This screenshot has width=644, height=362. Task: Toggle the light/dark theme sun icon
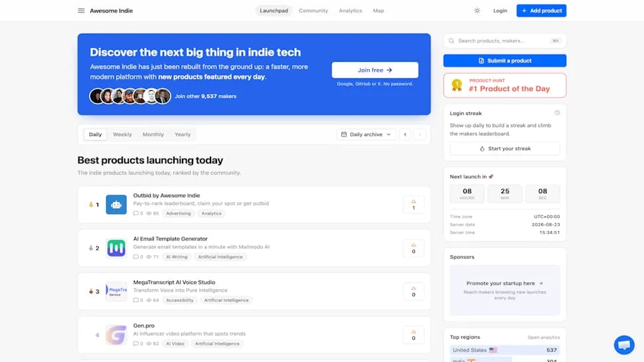(x=477, y=11)
